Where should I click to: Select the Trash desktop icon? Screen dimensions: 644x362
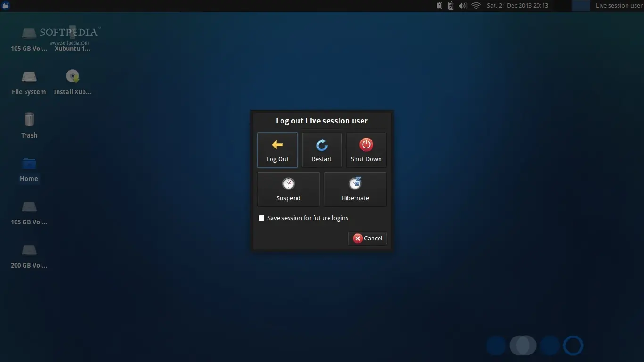[x=29, y=126]
